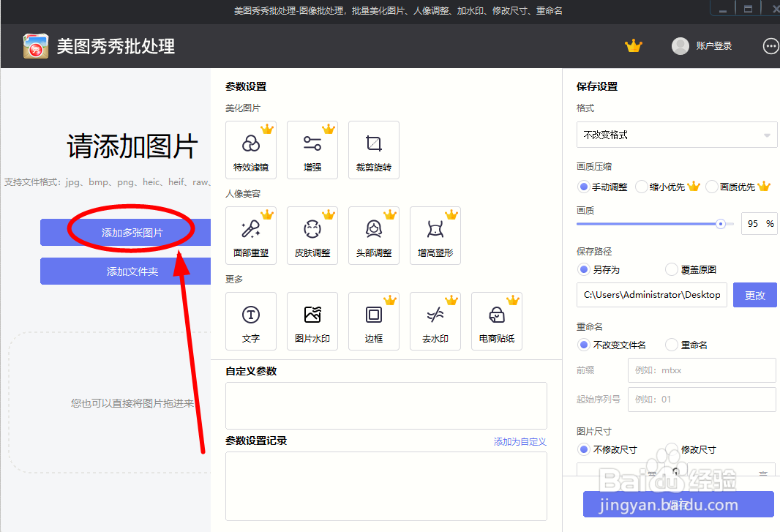Image resolution: width=780 pixels, height=532 pixels.
Task: Open the 去水印 watermark removal tool
Action: [x=435, y=321]
